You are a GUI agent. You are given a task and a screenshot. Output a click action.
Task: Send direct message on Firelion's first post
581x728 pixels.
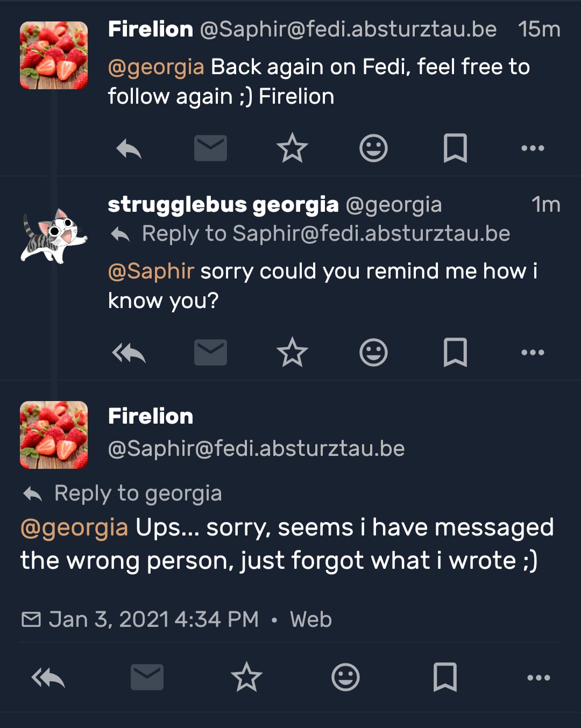(x=210, y=148)
